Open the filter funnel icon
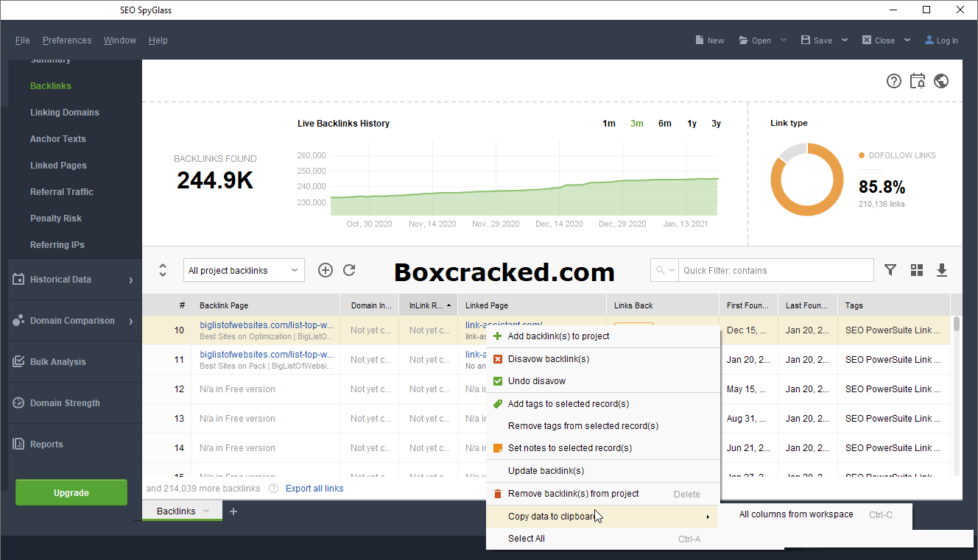Screen dimensions: 978x560 [890, 270]
